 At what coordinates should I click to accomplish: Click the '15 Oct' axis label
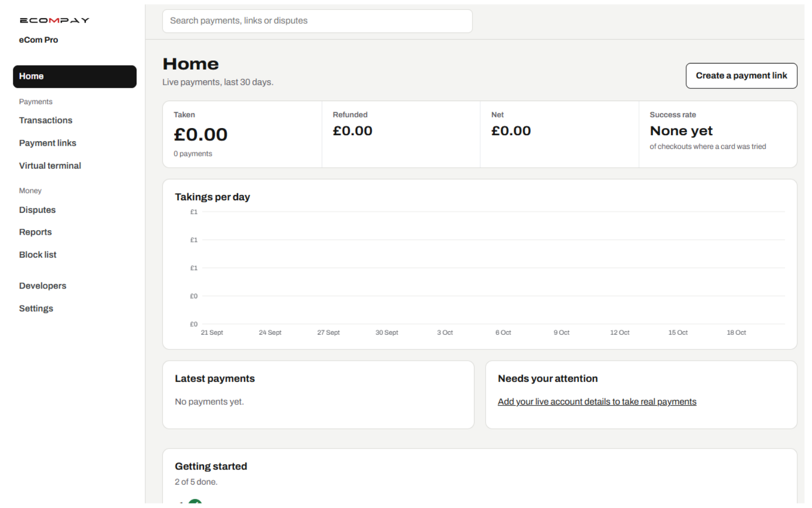tap(678, 333)
